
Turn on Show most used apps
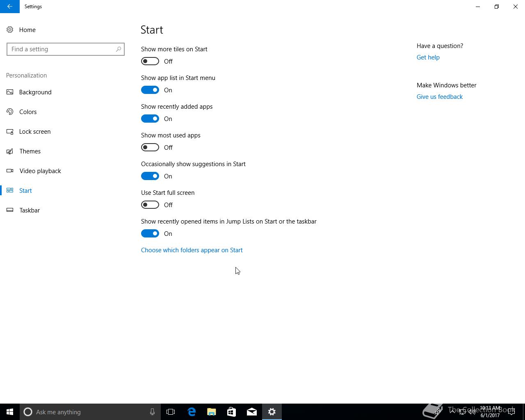click(150, 147)
